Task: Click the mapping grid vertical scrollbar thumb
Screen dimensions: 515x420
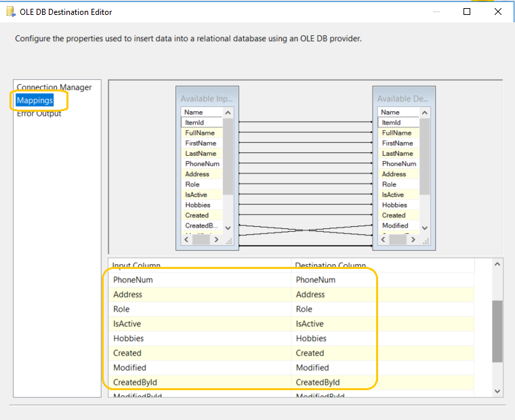Action: tap(497, 331)
